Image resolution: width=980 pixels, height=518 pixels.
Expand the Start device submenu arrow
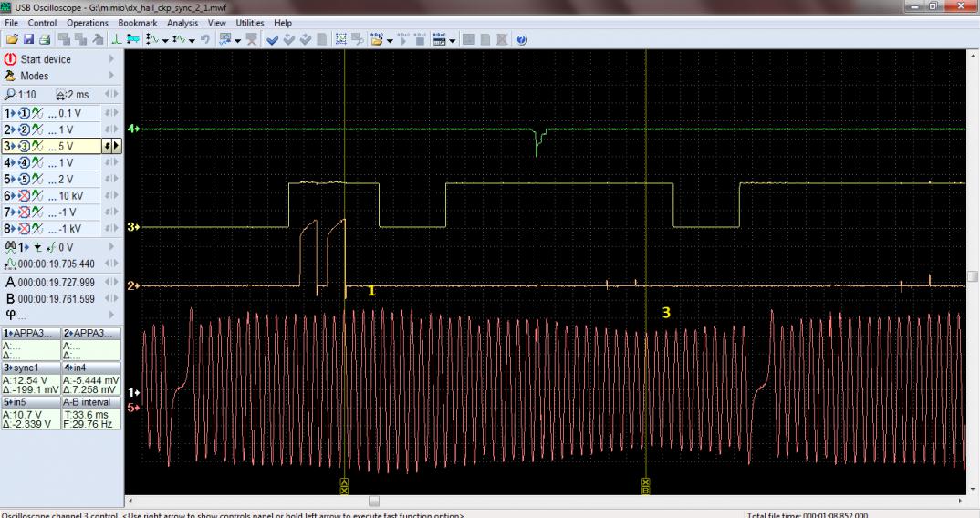[112, 59]
